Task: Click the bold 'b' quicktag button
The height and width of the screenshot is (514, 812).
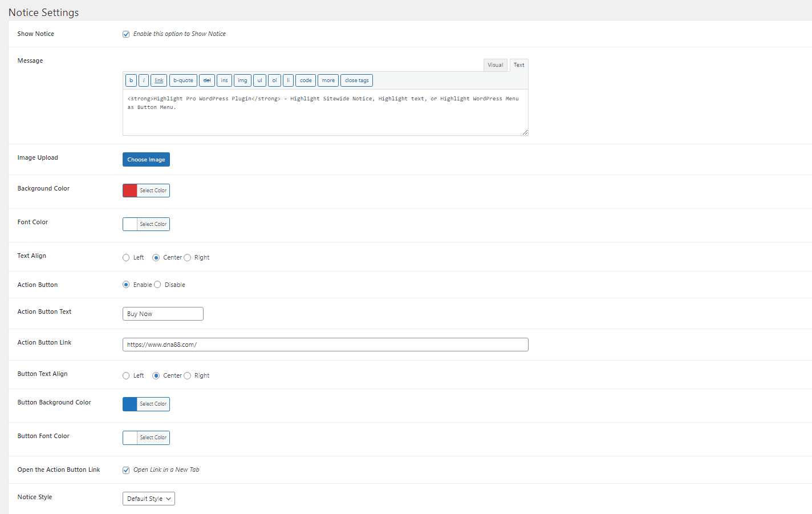Action: coord(131,80)
